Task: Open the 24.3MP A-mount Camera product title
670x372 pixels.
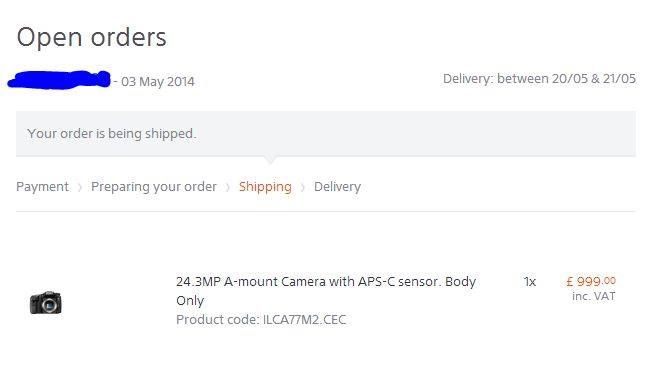Action: coord(326,291)
